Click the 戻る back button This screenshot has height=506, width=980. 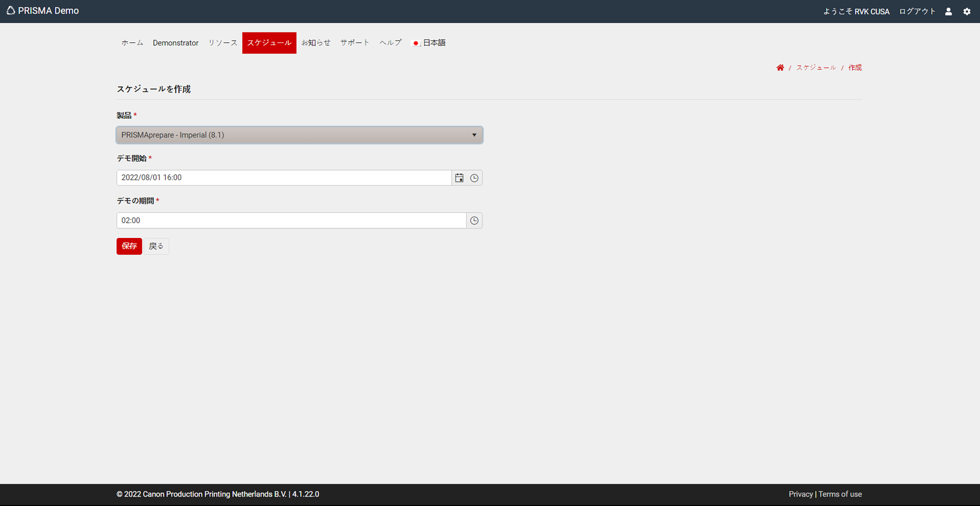156,246
